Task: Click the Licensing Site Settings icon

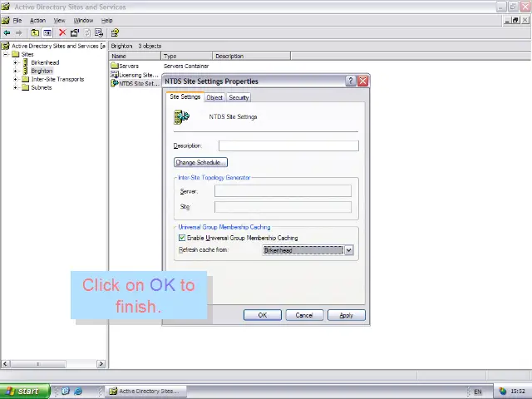Action: pyautogui.click(x=115, y=75)
